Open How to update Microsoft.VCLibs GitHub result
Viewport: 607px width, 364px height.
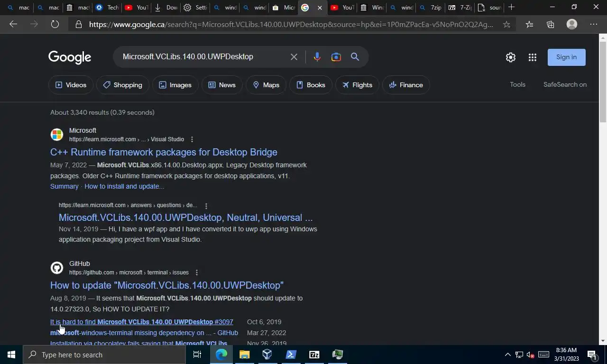pyautogui.click(x=167, y=285)
